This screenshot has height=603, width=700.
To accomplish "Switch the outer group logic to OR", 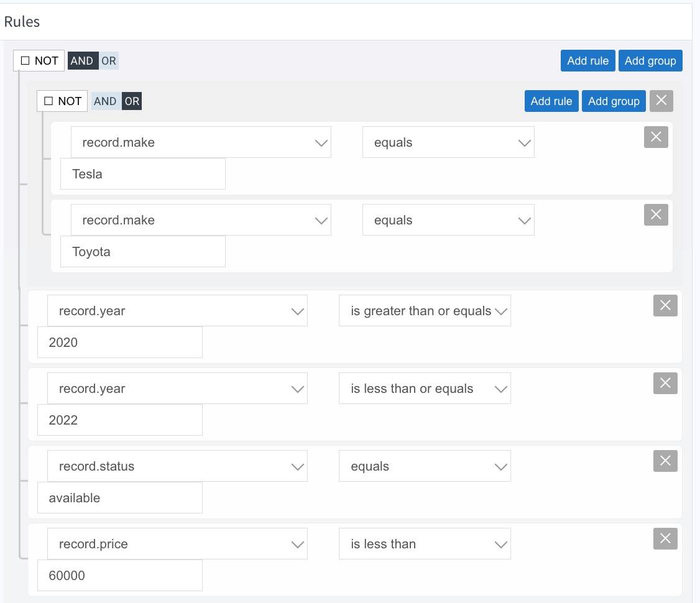I will pos(109,60).
